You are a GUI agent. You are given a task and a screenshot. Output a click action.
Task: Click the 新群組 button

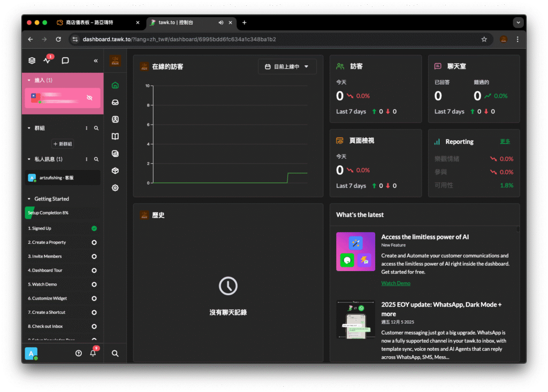click(x=63, y=144)
